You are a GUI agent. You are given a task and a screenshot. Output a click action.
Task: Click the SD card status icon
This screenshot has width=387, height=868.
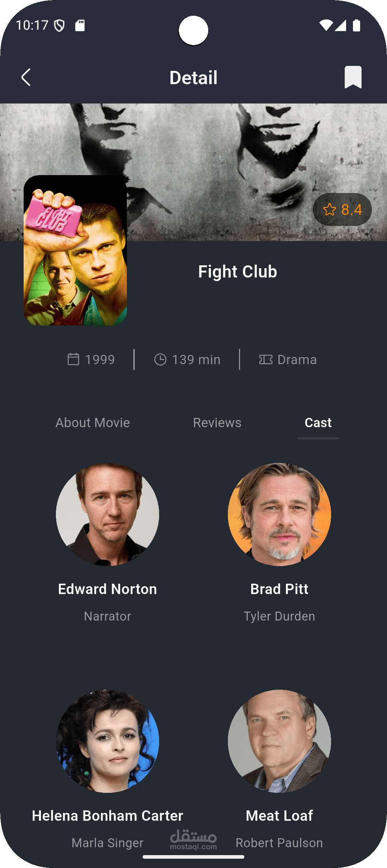point(80,25)
